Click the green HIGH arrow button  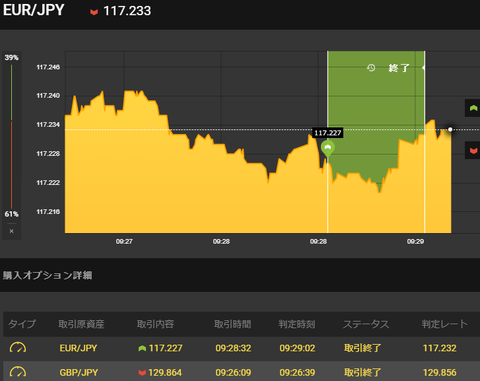[x=473, y=108]
